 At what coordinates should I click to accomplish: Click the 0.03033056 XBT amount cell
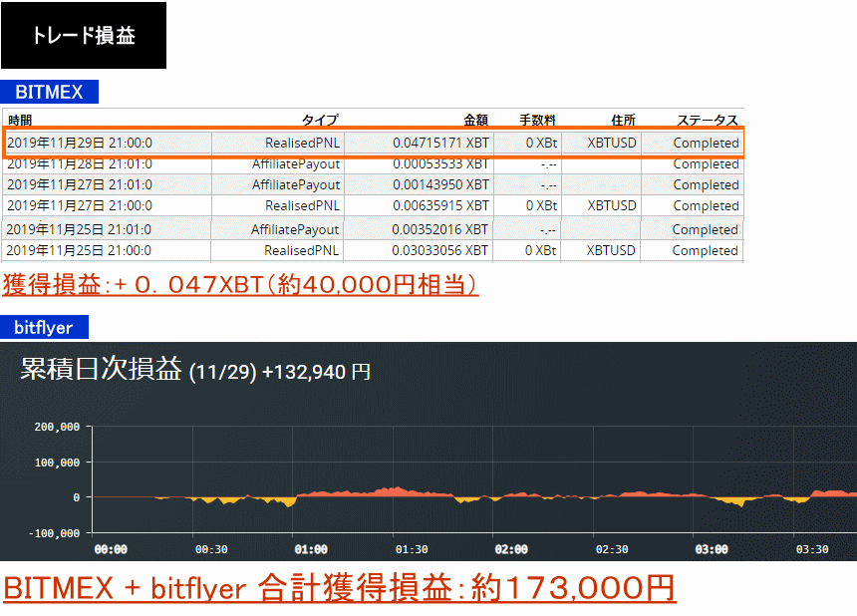click(440, 250)
